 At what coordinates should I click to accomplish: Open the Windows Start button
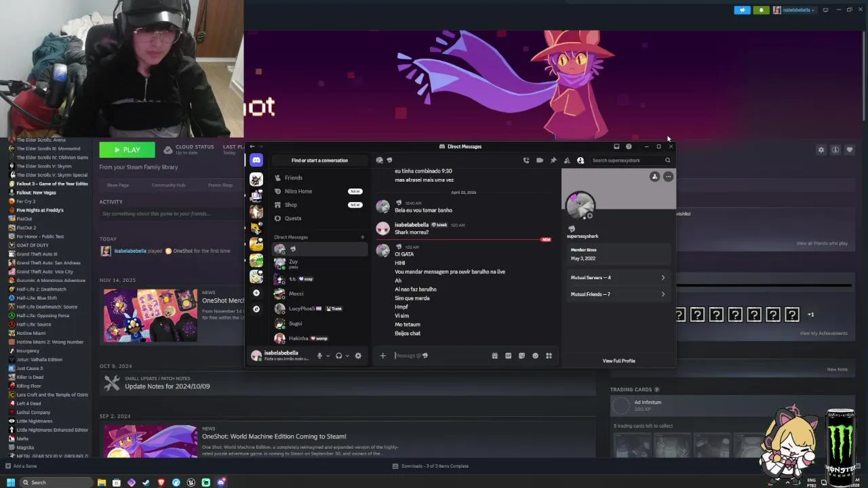coord(10,482)
